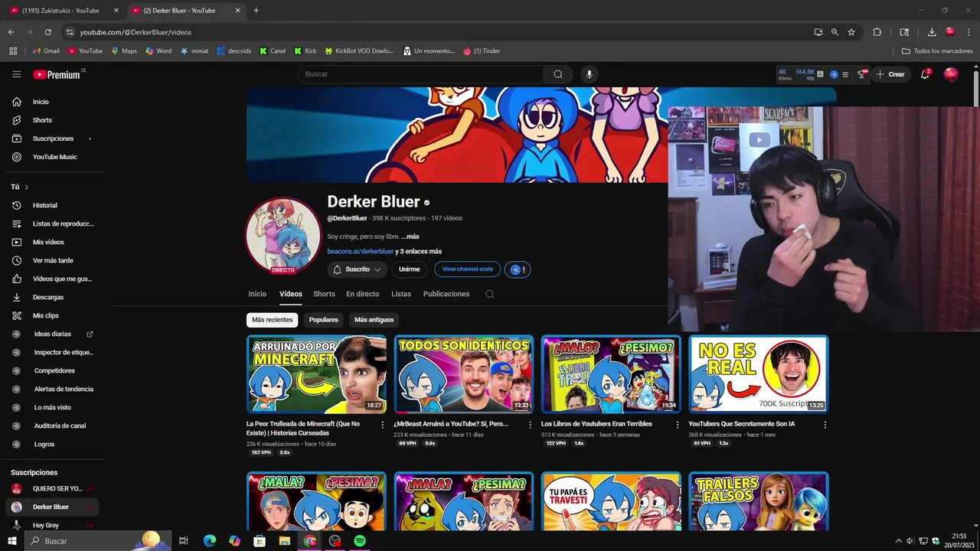
Task: Click the YouTube search input field
Action: (420, 74)
